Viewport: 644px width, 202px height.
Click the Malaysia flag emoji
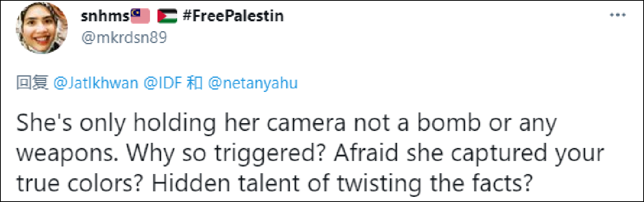(x=141, y=16)
